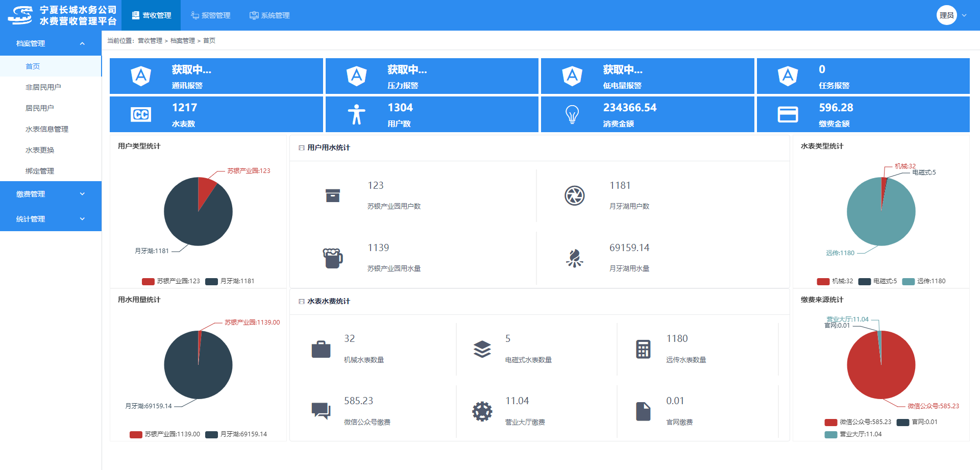The height and width of the screenshot is (470, 980).
Task: Go to 居民用户 page in sidebar
Action: click(x=40, y=108)
